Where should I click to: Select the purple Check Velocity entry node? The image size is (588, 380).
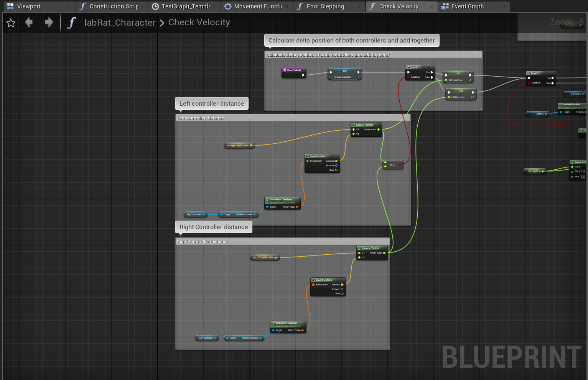coord(294,73)
